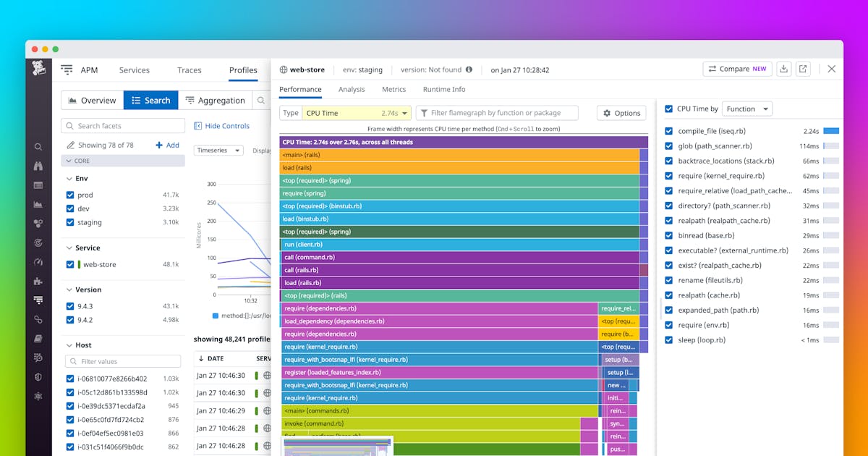Disable compile_file (iseq.rb) in CPU Time list
Image resolution: width=868 pixels, height=456 pixels.
(x=667, y=131)
